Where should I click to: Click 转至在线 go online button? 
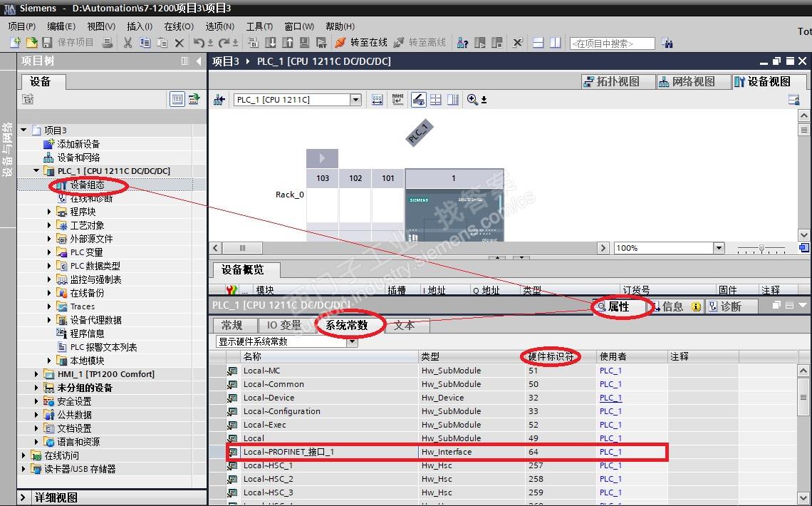361,43
